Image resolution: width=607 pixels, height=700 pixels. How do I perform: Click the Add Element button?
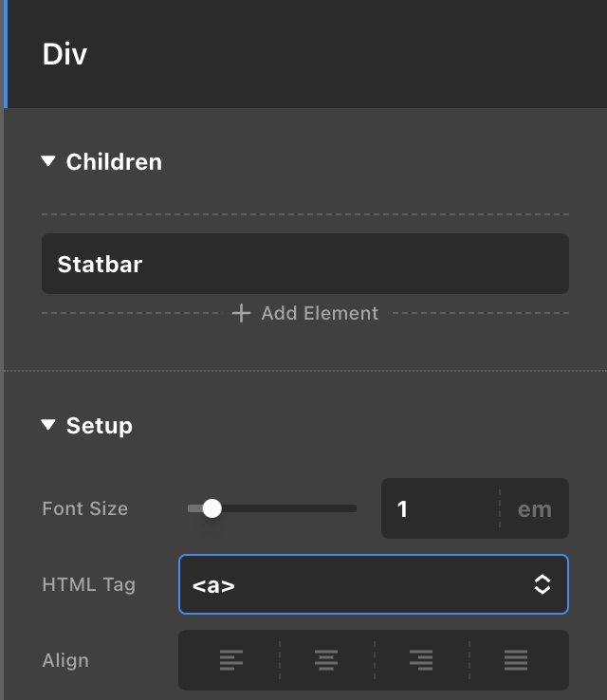(305, 313)
